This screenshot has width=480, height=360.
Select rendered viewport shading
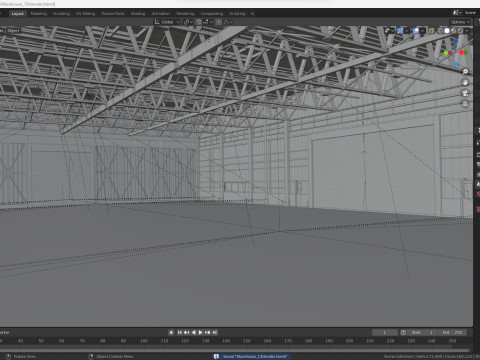point(460,31)
